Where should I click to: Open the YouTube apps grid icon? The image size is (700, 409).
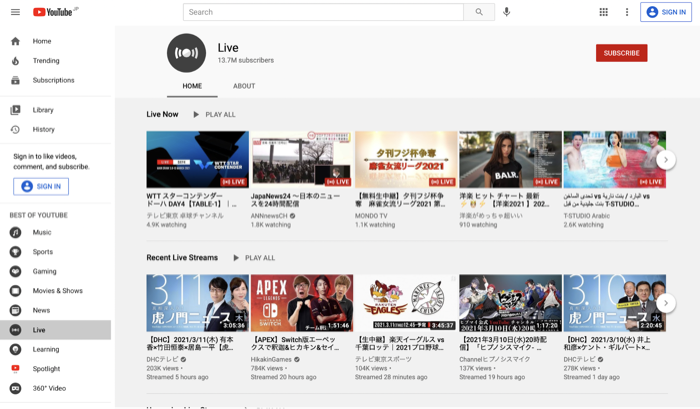(x=604, y=12)
